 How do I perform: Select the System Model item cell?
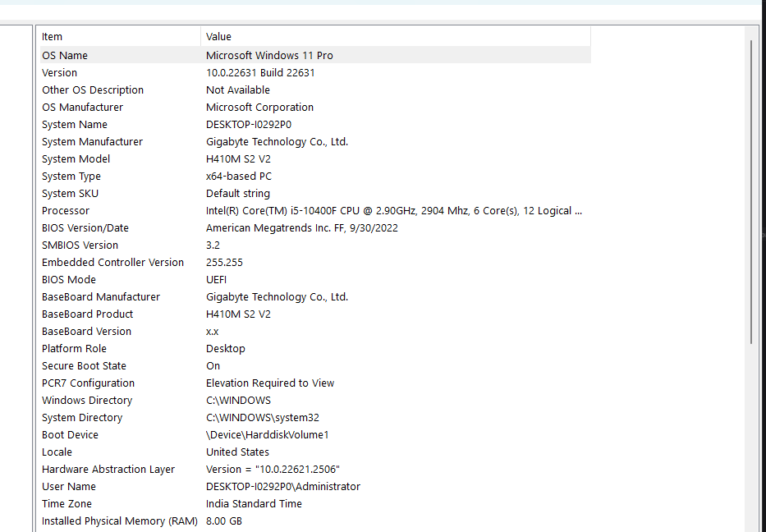click(76, 158)
